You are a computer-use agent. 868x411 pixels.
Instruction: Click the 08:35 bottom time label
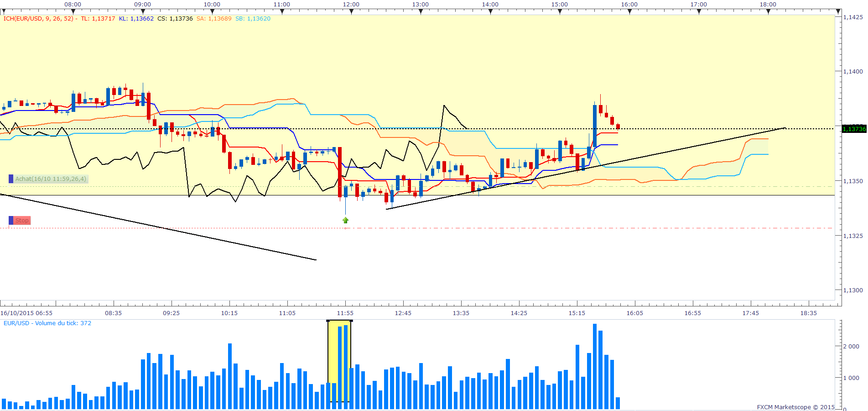(x=114, y=313)
